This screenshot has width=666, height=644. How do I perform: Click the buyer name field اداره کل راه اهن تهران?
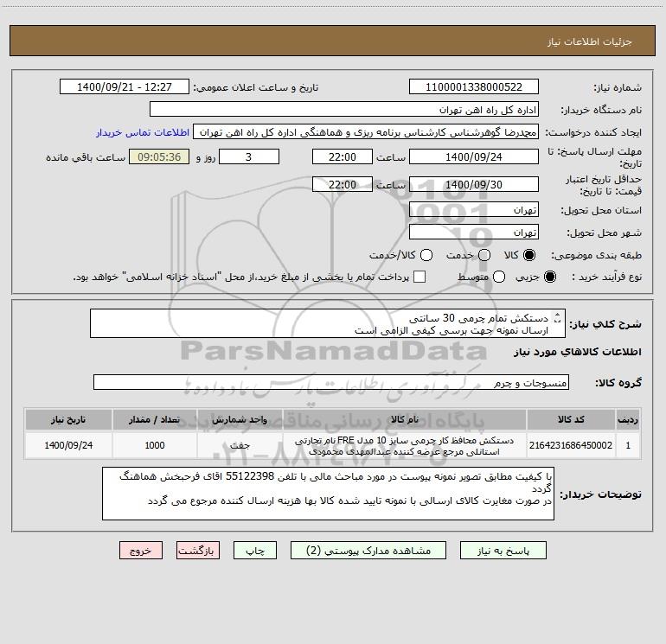tap(344, 109)
